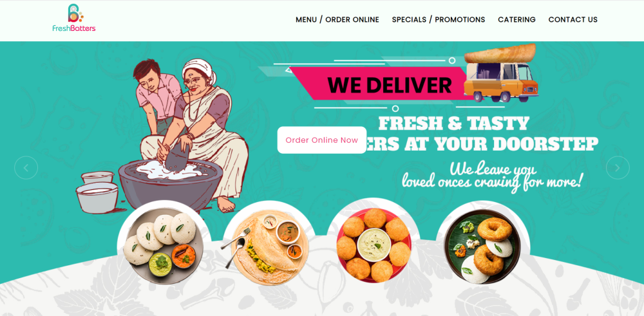The width and height of the screenshot is (644, 316).
Task: Click the Order Online Now button
Action: point(322,140)
